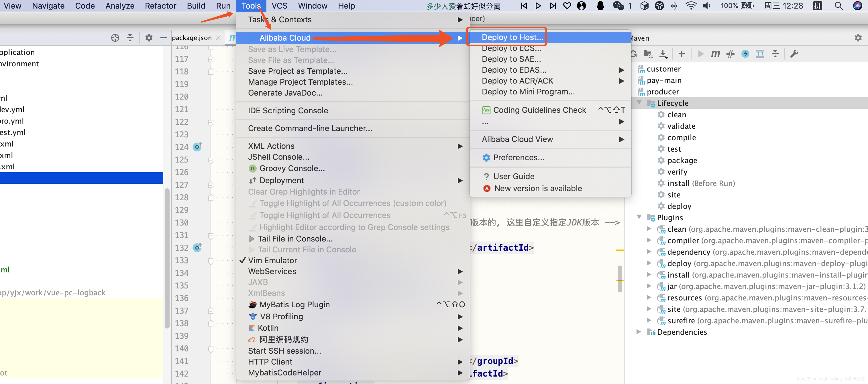868x384 pixels.
Task: Click Generate JavaDoc menu item
Action: pyautogui.click(x=353, y=93)
